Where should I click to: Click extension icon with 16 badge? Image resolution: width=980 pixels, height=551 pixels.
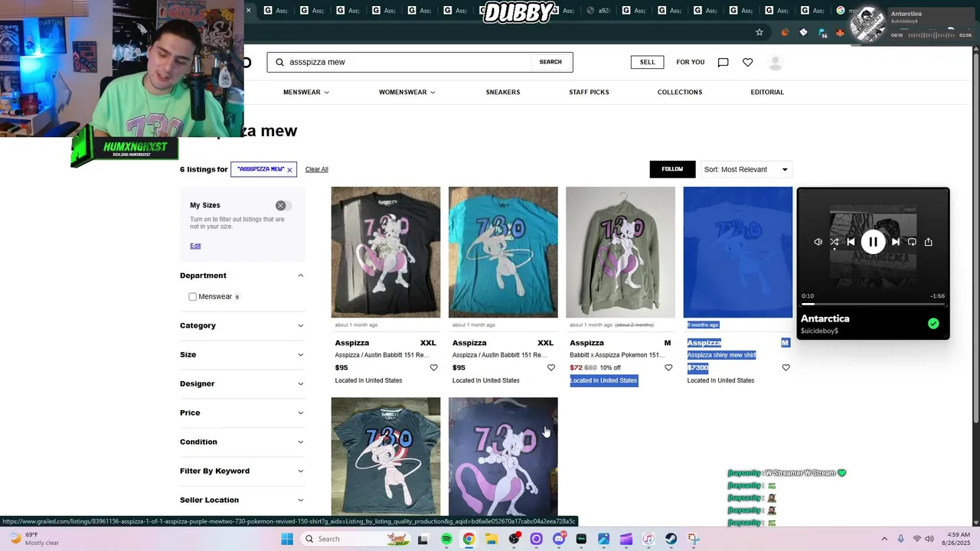[822, 33]
